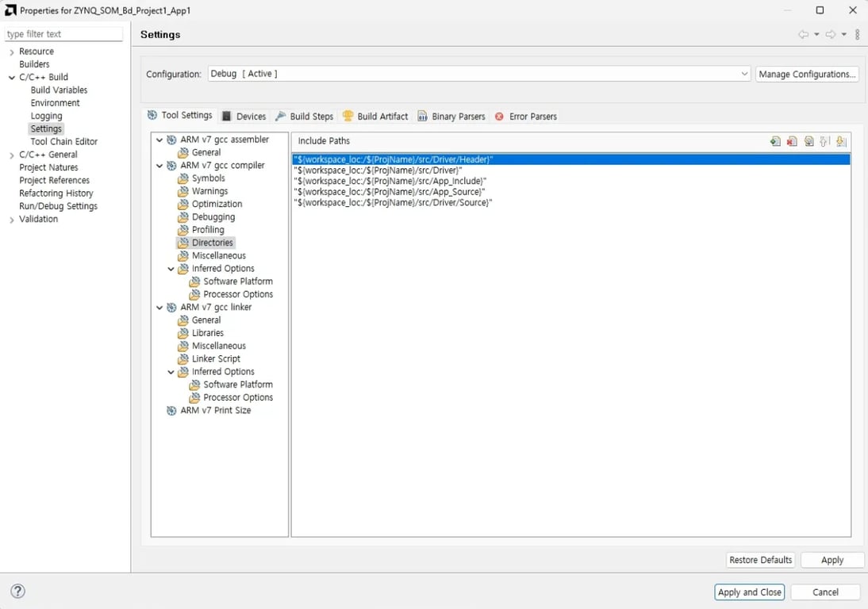Select Build Variables item
Viewport: 868px width, 609px height.
[x=59, y=90]
